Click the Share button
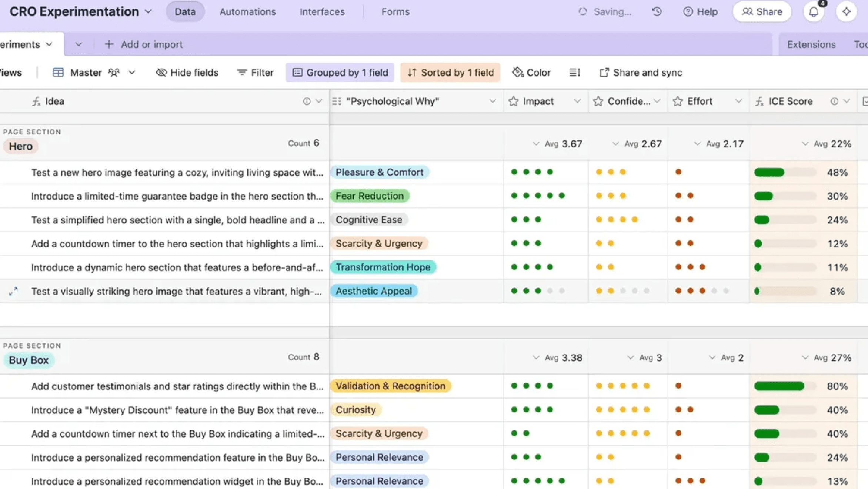The width and height of the screenshot is (868, 489). tap(762, 12)
